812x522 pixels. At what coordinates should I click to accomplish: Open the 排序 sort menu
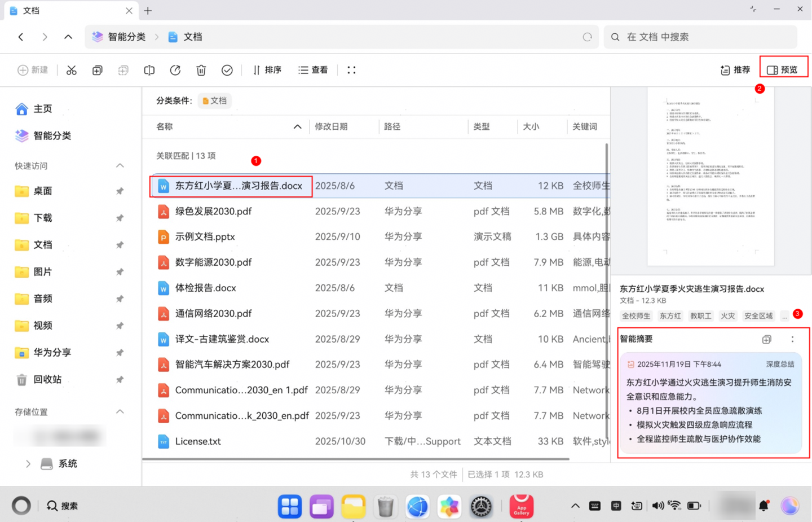coord(267,69)
